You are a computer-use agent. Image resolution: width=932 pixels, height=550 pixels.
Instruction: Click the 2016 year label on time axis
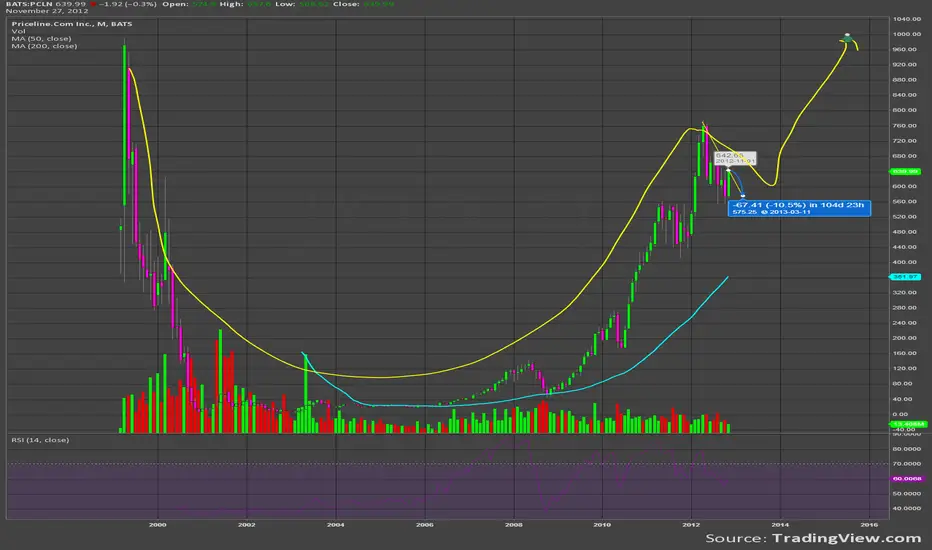click(x=869, y=525)
